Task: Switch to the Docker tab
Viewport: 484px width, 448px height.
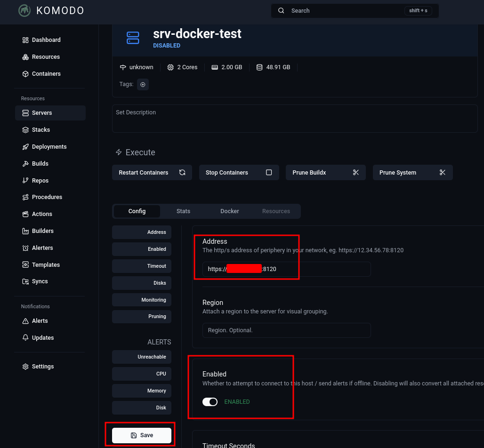Action: [230, 211]
